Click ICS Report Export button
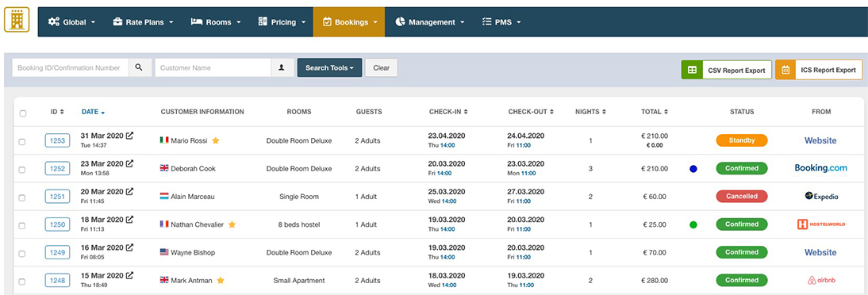This screenshot has height=295, width=868. pos(820,70)
